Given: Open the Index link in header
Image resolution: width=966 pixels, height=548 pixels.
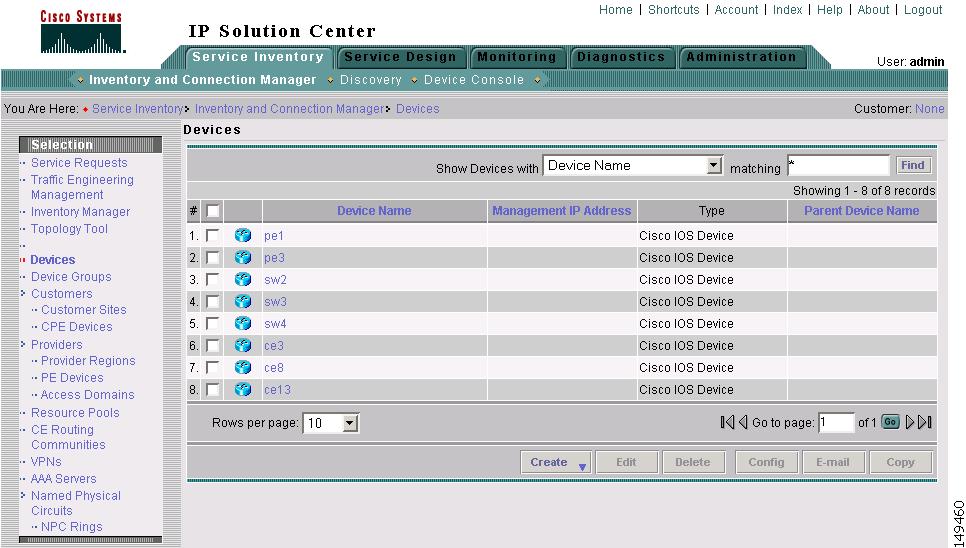Looking at the screenshot, I should tap(787, 10).
